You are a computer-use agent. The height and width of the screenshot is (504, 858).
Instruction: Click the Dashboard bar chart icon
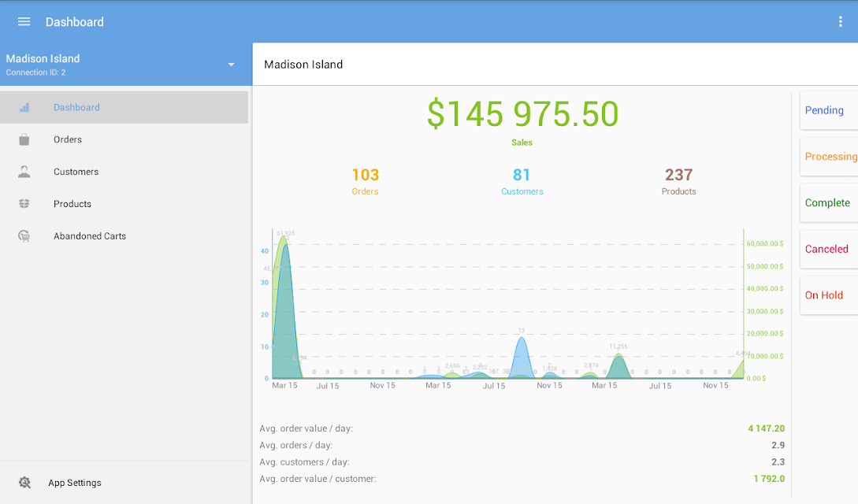[24, 108]
